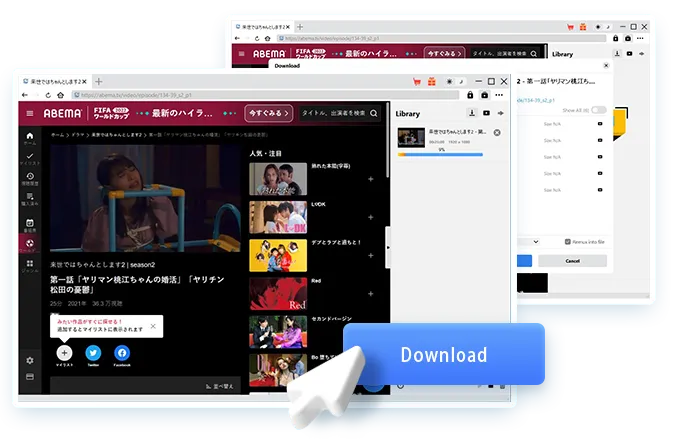
Task: Open マイリスト checkmark in sidebar
Action: coord(30,158)
